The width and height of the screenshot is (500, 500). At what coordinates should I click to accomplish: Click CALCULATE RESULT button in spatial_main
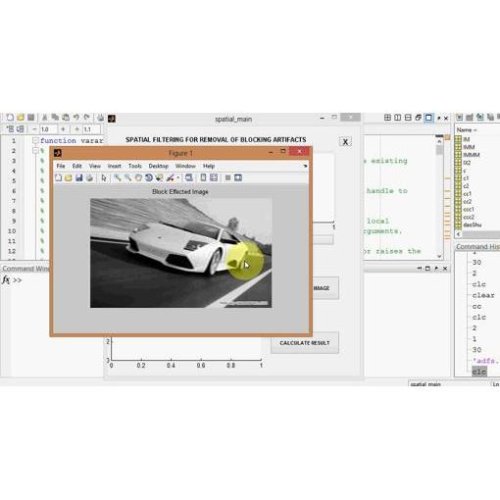pos(305,343)
